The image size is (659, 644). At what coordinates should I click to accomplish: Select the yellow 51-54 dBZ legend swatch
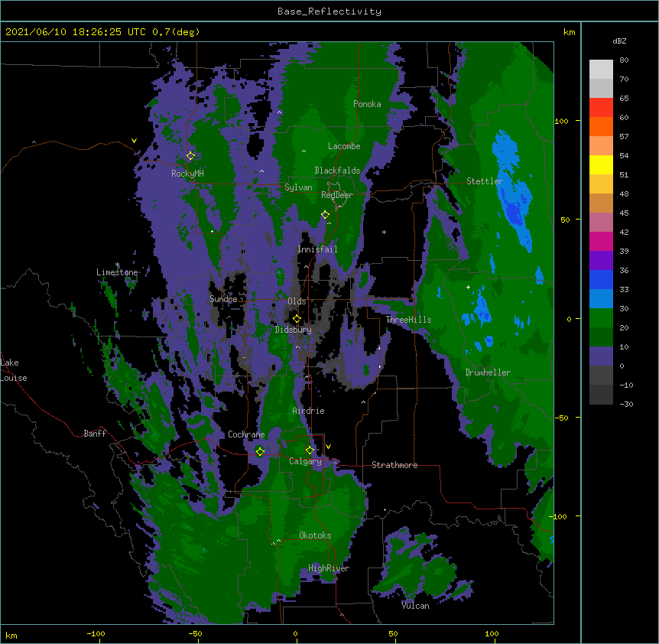601,164
